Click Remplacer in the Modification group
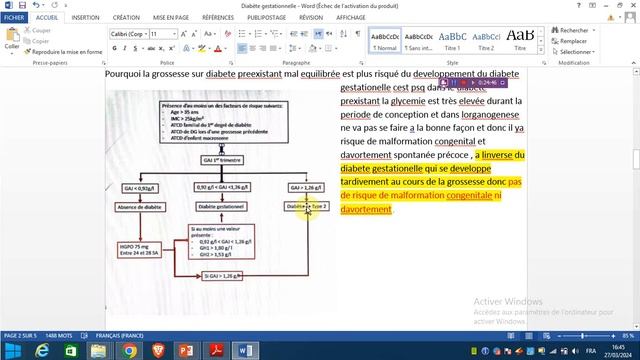The image size is (640, 360). (x=569, y=41)
